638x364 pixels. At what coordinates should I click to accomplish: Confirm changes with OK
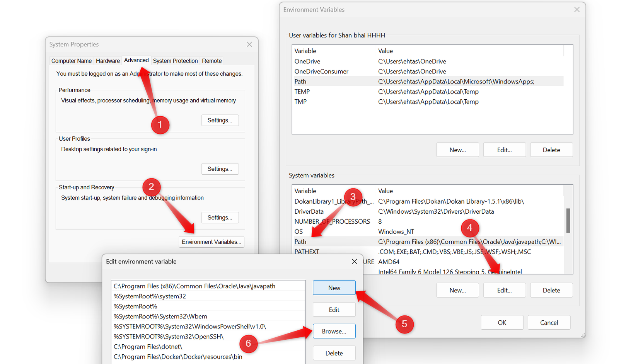pyautogui.click(x=502, y=322)
